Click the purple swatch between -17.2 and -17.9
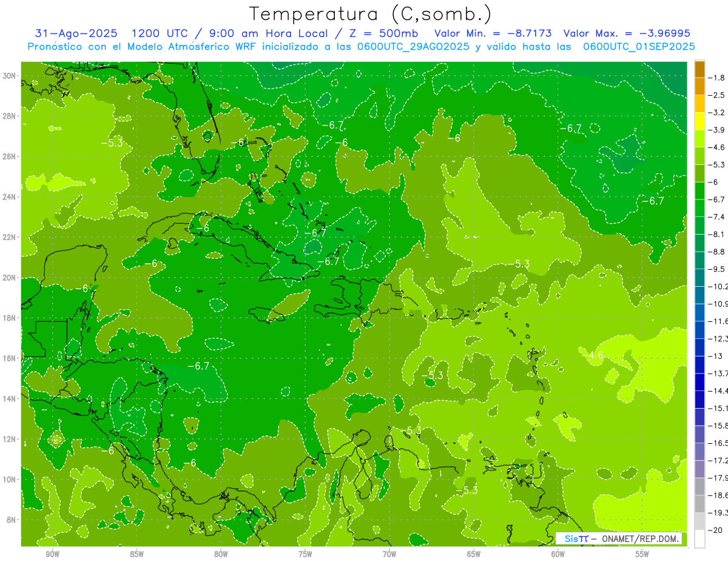The width and height of the screenshot is (728, 562). [x=699, y=469]
